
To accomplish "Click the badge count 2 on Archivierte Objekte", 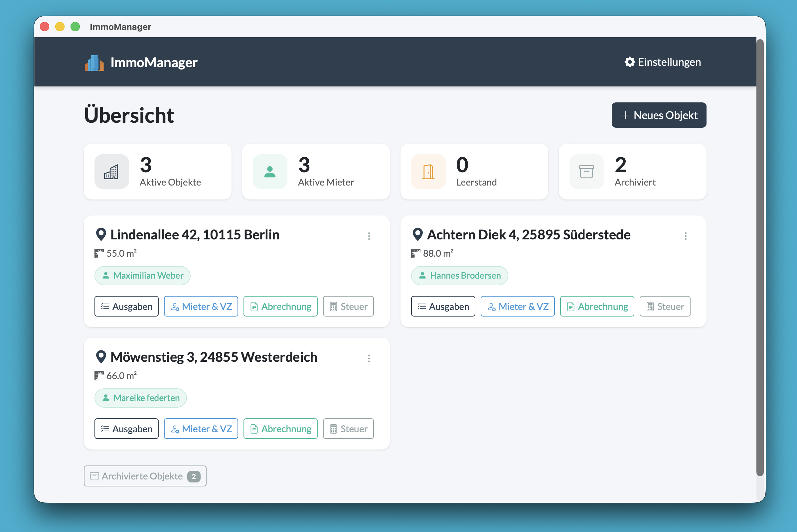I will [x=194, y=476].
